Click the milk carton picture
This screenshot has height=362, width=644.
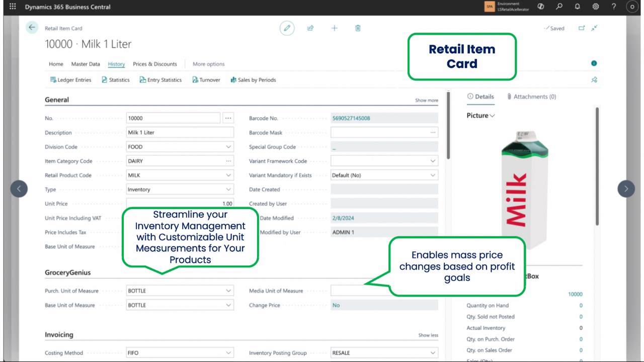525,190
